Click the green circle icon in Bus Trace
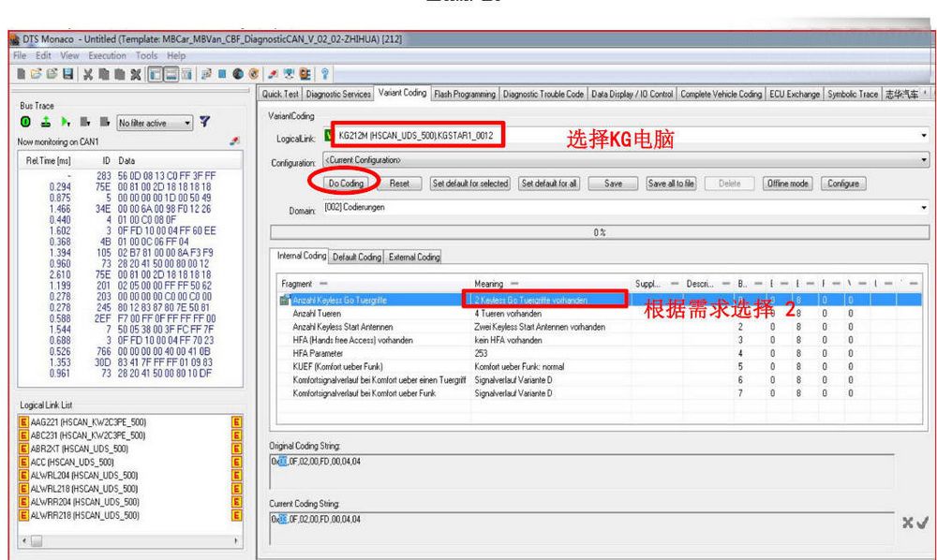The height and width of the screenshot is (560, 937). tap(25, 122)
